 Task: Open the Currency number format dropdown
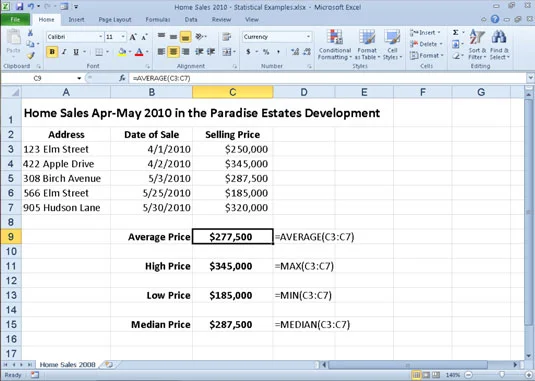pos(308,37)
